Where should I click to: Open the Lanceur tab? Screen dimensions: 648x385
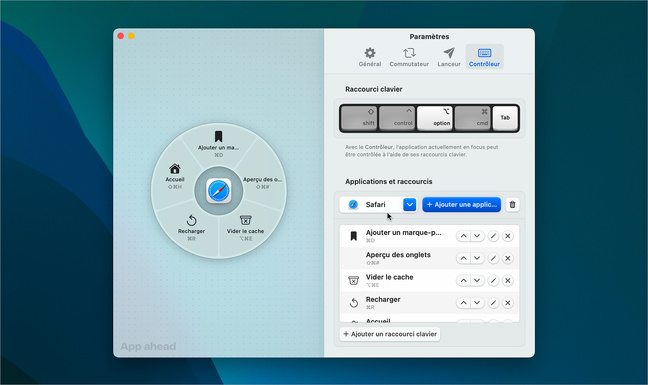[x=449, y=57]
